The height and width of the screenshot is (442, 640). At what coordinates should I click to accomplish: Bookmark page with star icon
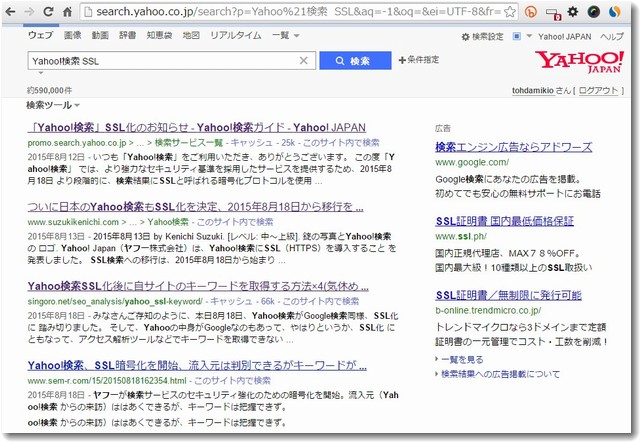pos(509,12)
